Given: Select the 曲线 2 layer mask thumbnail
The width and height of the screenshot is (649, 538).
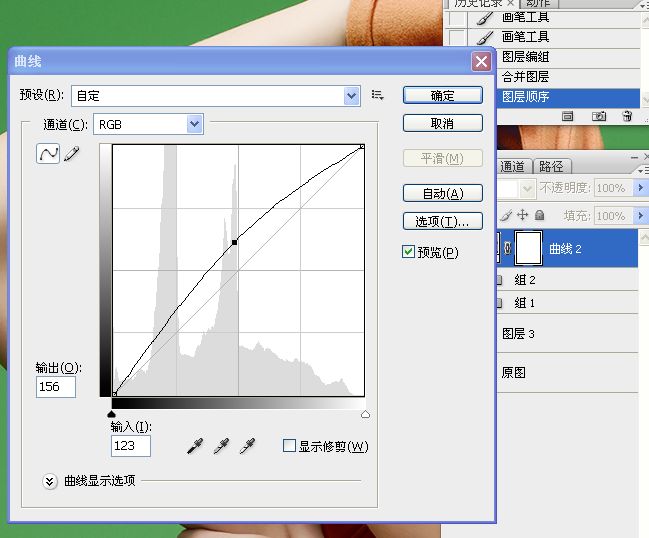Looking at the screenshot, I should pos(528,248).
